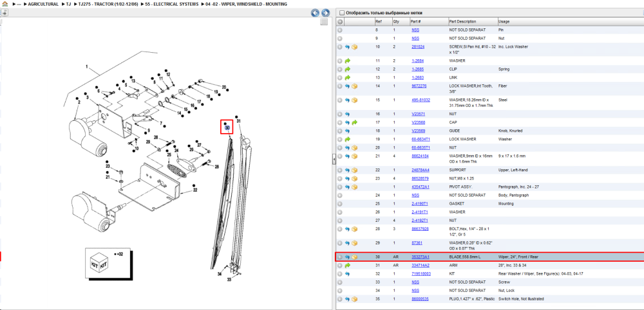Open part number 435472A1 link
Viewport: 644px width, 310px height.
[x=421, y=187]
